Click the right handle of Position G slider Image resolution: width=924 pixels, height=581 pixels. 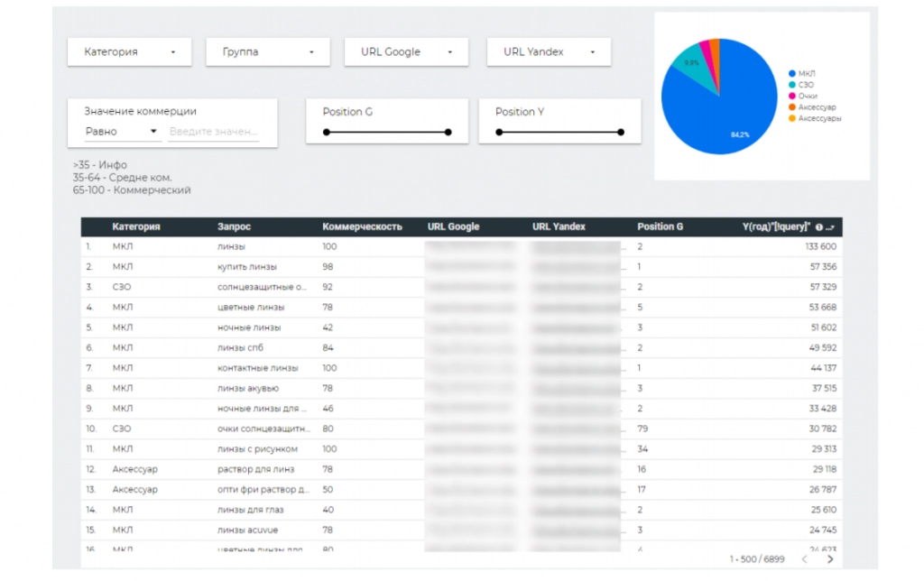[x=448, y=132]
